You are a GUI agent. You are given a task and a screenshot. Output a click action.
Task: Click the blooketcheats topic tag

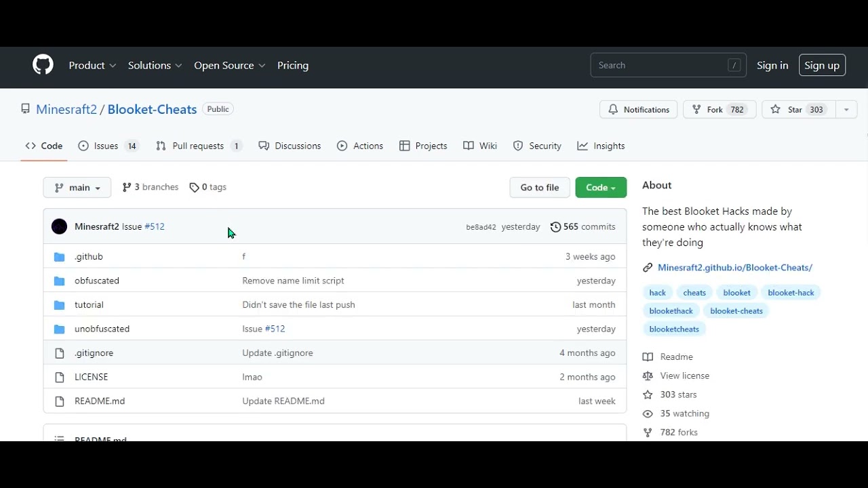674,329
